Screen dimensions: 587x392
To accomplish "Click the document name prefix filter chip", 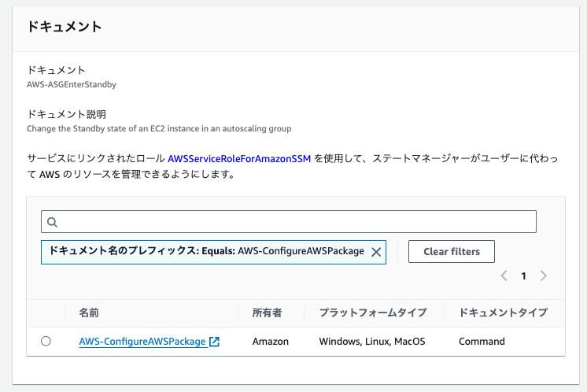I will coord(206,252).
